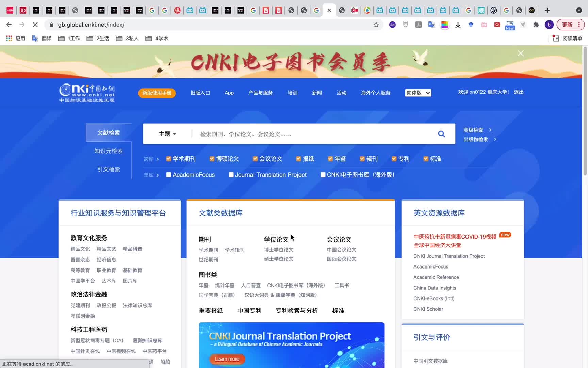Open the Apps grid shortcut

pos(9,38)
